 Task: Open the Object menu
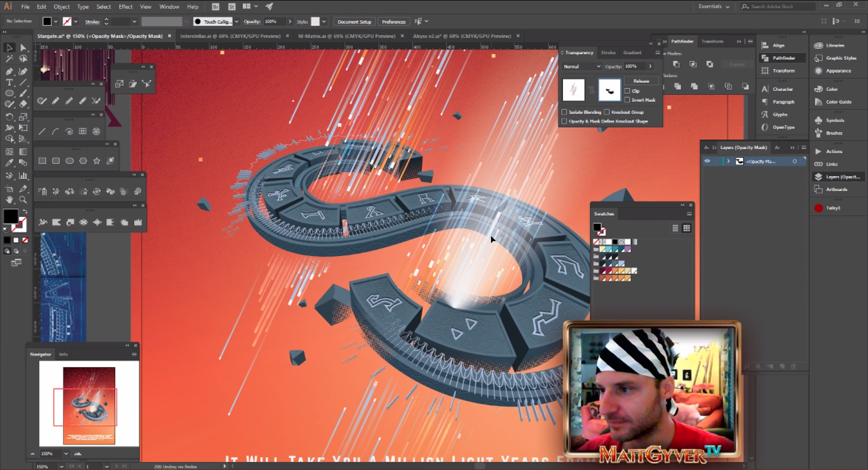pyautogui.click(x=62, y=7)
